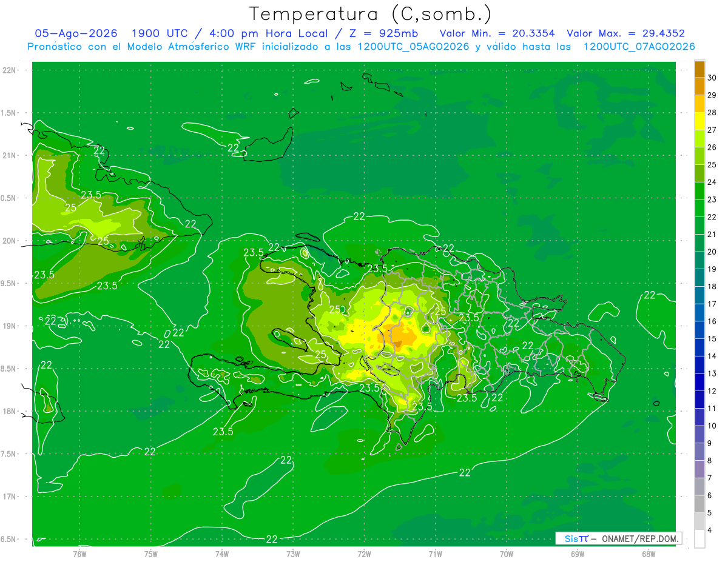The height and width of the screenshot is (562, 728).
Task: Click longitude axis label '72W'
Action: click(365, 554)
